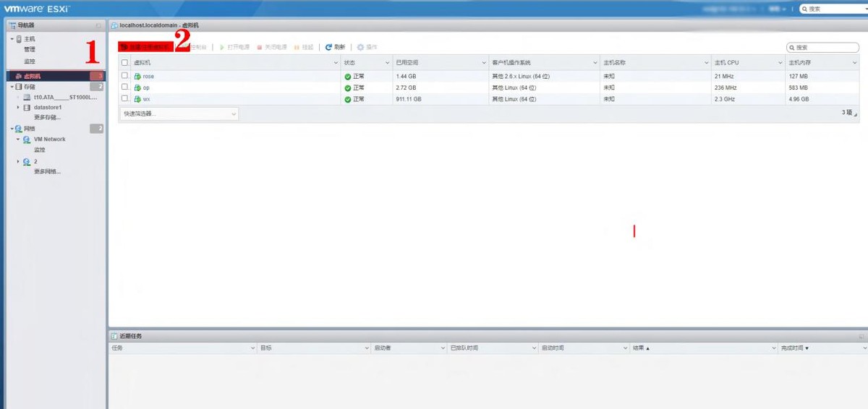Click the 导航器 navigator panel icon
The height and width of the screenshot is (409, 868).
click(x=12, y=25)
